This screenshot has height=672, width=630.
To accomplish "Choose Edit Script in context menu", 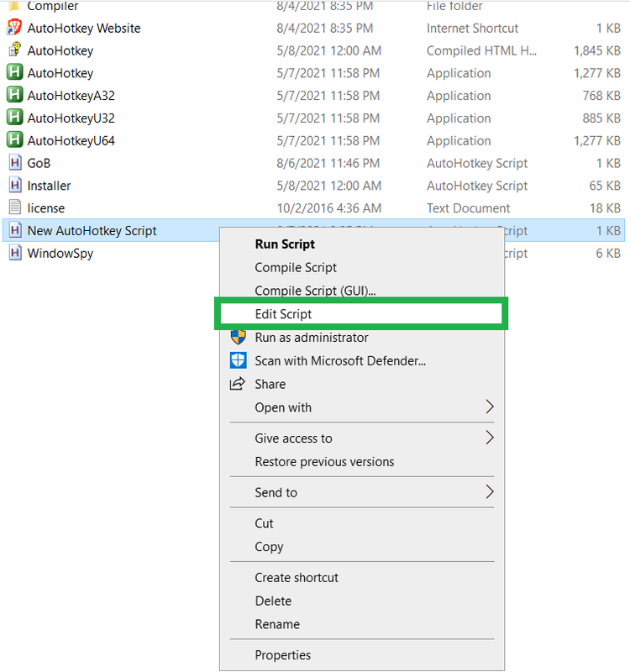I will (x=283, y=314).
